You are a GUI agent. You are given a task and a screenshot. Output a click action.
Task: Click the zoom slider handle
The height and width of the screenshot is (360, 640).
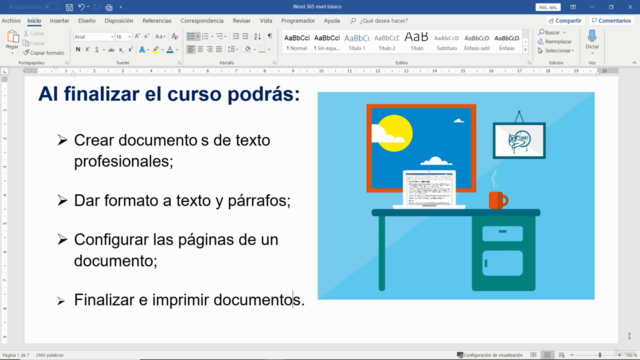coord(600,355)
